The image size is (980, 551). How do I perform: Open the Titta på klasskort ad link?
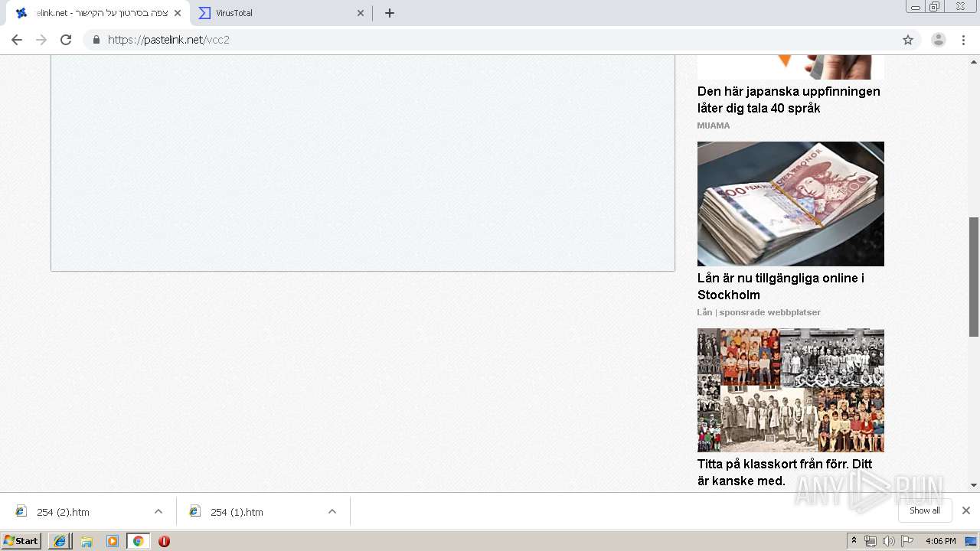[x=785, y=472]
